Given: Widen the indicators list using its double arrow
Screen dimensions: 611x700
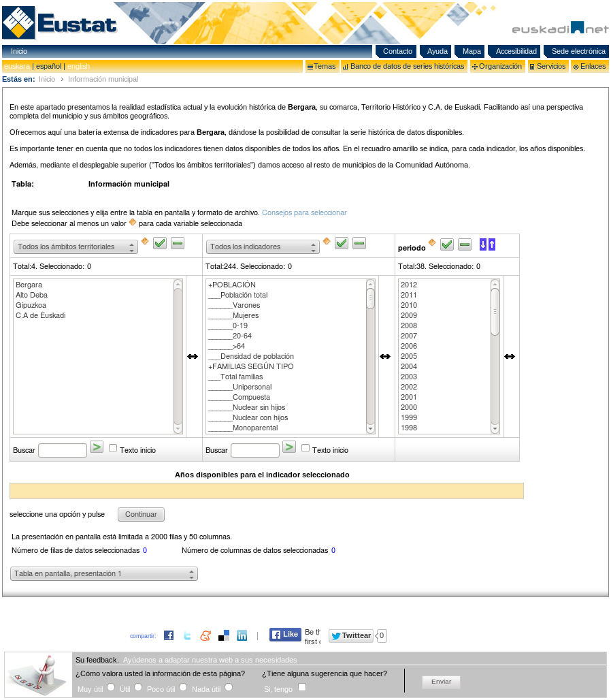Looking at the screenshot, I should coord(385,356).
